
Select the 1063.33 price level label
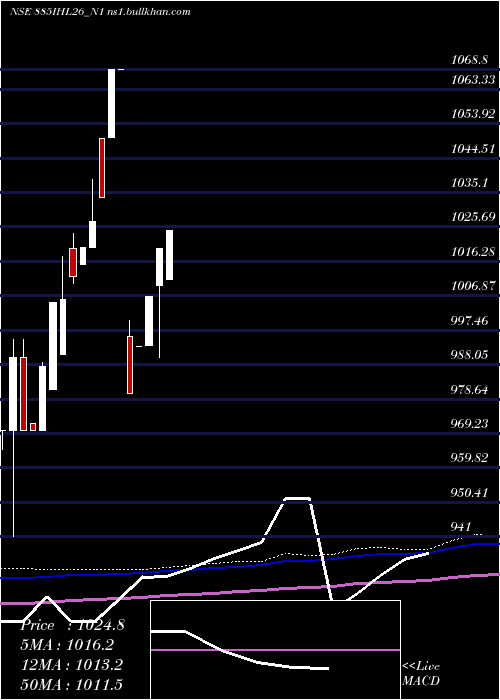[x=473, y=79]
